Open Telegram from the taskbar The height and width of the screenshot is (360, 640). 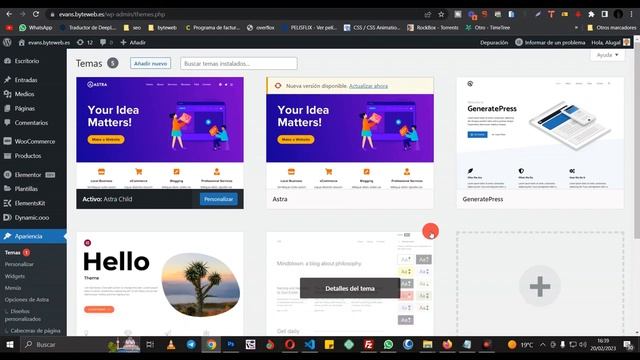click(x=191, y=344)
